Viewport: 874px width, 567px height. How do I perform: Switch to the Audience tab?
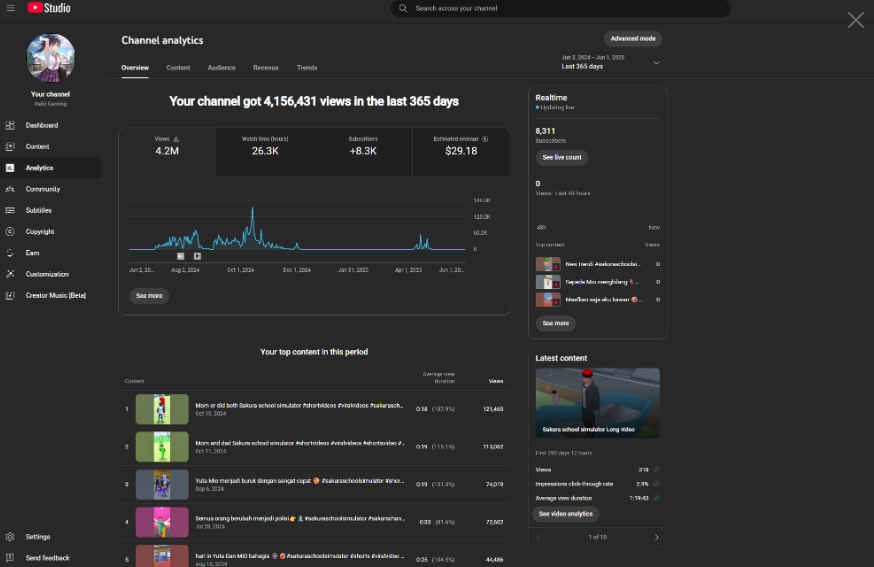click(221, 67)
